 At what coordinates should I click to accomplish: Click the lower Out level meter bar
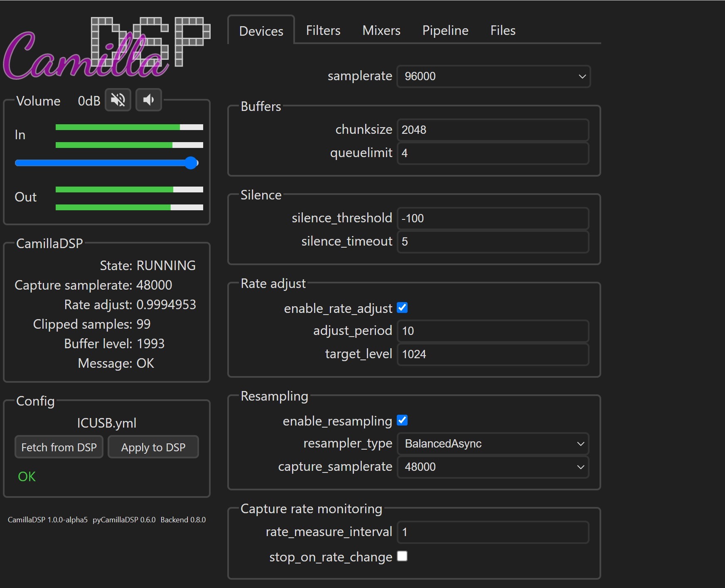(129, 207)
